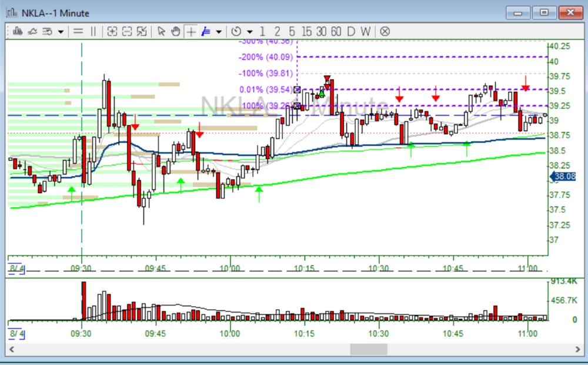This screenshot has width=588, height=365.
Task: Switch chart to Weekly (W) timeframe
Action: click(366, 31)
